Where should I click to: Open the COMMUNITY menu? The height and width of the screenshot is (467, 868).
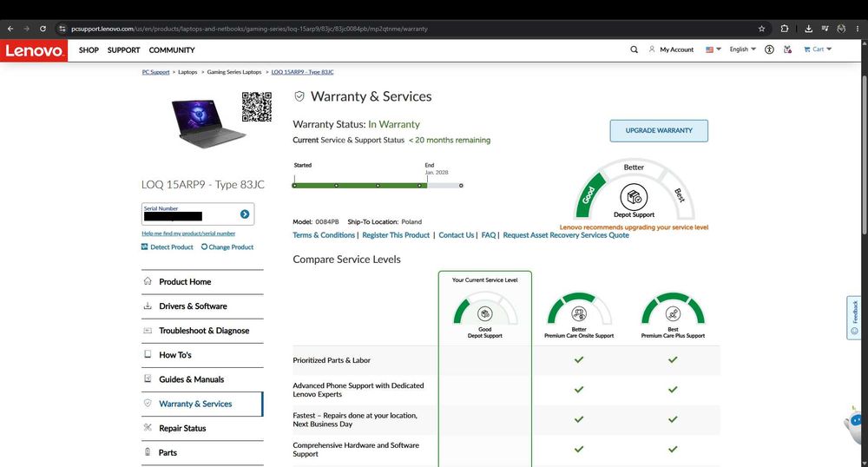[172, 49]
